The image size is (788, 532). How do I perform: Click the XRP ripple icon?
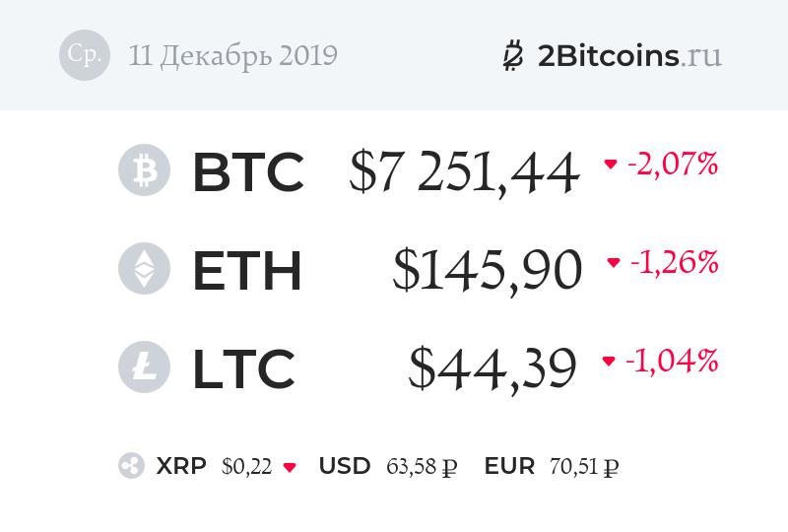131,466
